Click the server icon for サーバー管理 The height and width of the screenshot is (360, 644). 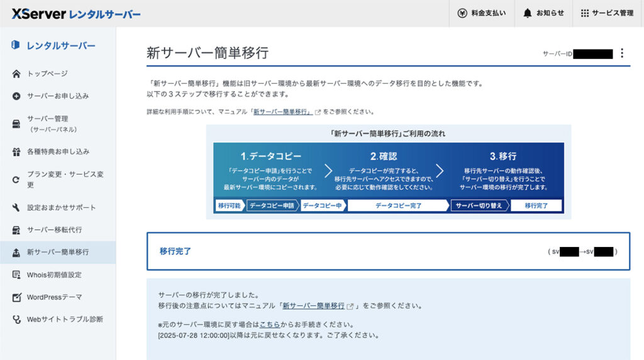16,124
